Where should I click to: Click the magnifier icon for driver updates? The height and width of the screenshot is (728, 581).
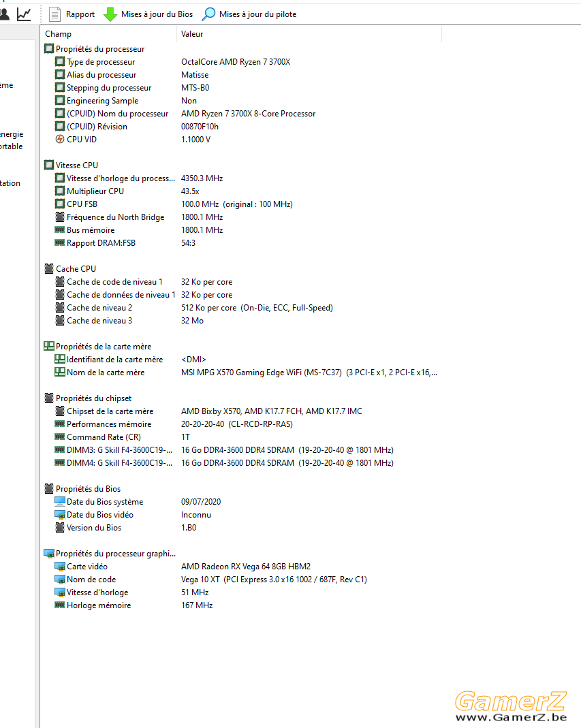(x=208, y=14)
